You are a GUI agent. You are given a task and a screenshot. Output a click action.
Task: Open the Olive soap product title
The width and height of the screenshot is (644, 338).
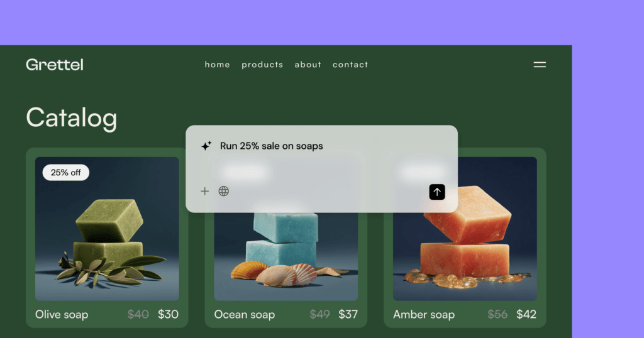coord(62,315)
